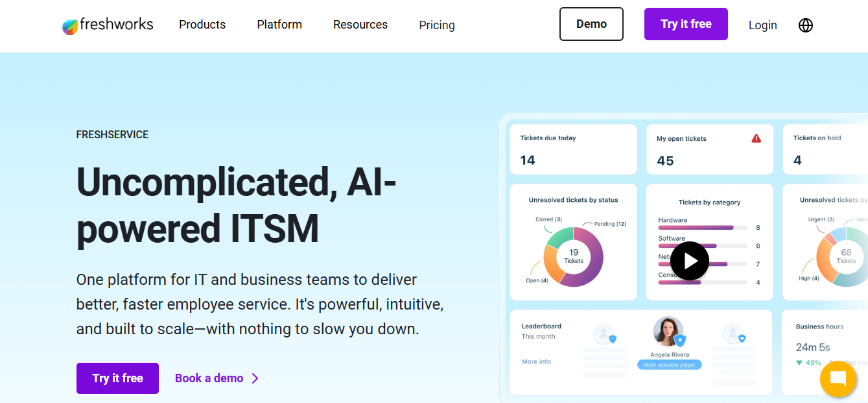Screen dimensions: 868x403
Task: Open the language selector globe icon
Action: coord(806,25)
